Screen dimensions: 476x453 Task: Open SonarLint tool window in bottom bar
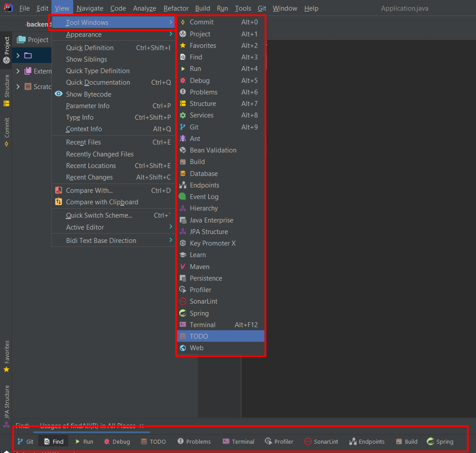[321, 441]
